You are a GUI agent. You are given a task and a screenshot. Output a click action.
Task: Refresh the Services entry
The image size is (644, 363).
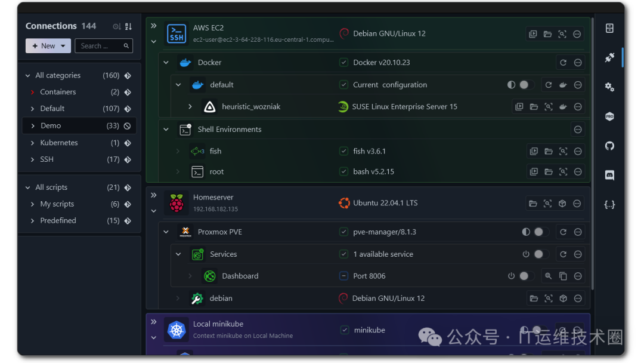pos(563,254)
